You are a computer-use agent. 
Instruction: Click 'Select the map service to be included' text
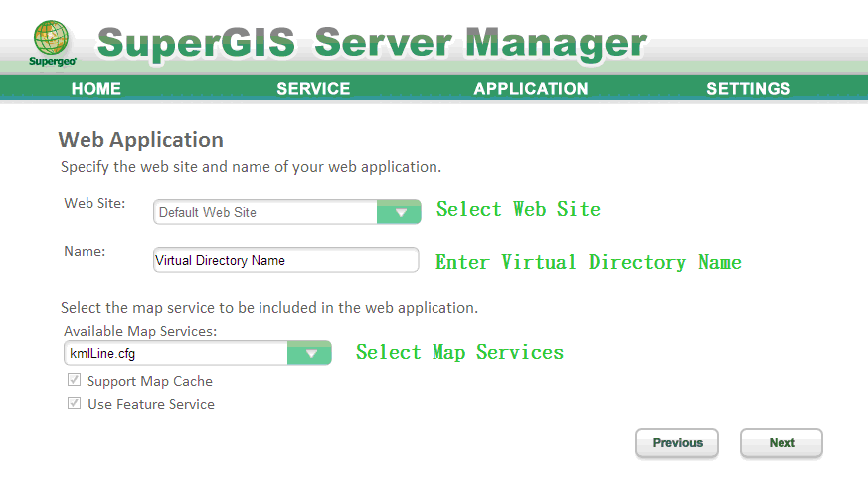(269, 307)
